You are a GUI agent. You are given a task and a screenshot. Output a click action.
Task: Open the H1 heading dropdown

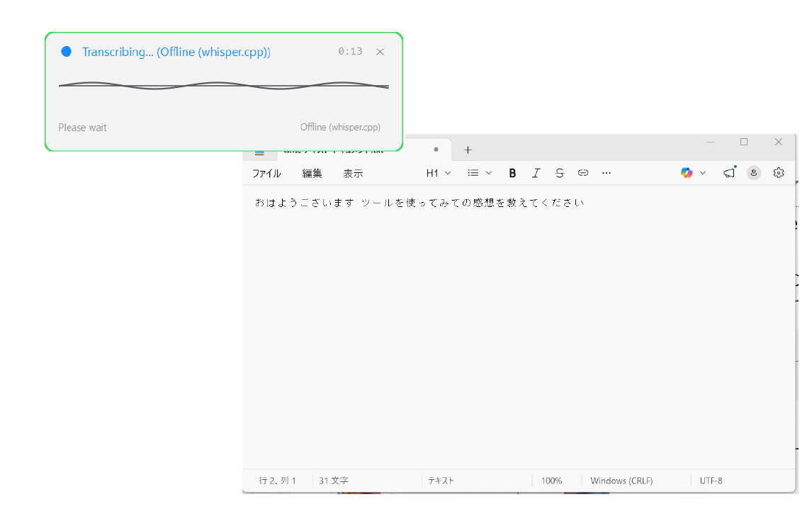click(x=438, y=173)
